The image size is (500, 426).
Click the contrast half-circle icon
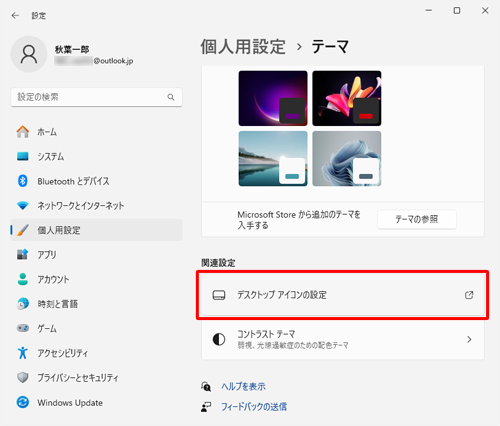[x=219, y=339]
